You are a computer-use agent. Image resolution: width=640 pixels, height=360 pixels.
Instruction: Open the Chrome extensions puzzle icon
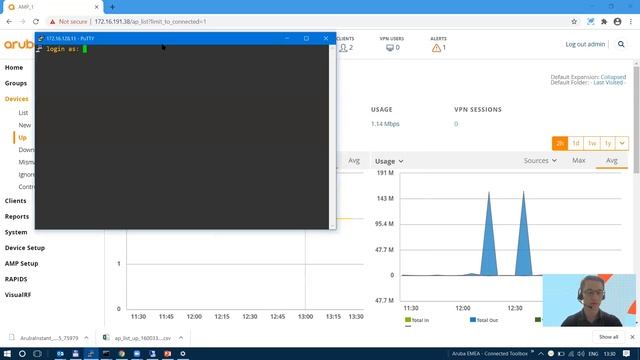coord(604,22)
